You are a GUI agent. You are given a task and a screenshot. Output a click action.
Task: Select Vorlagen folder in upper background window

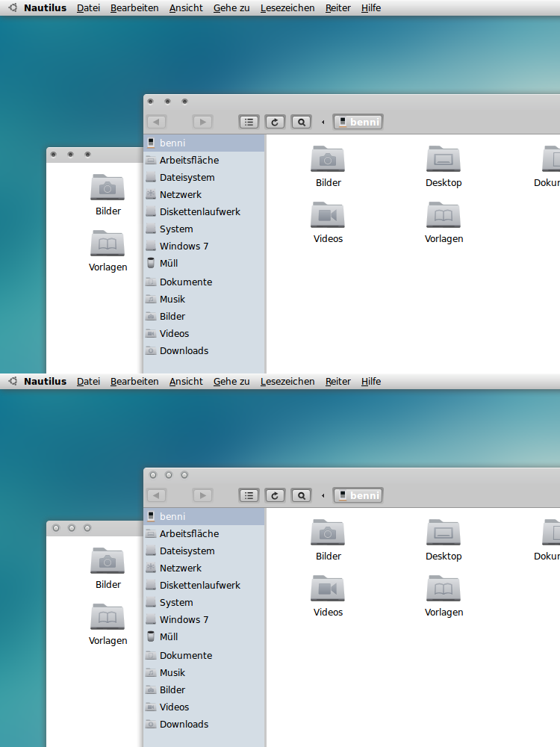108,251
